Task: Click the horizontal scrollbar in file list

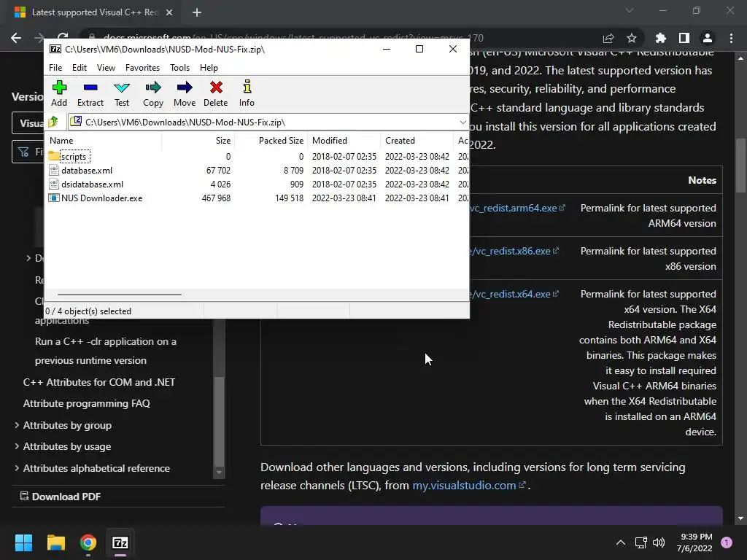Action: click(x=119, y=295)
